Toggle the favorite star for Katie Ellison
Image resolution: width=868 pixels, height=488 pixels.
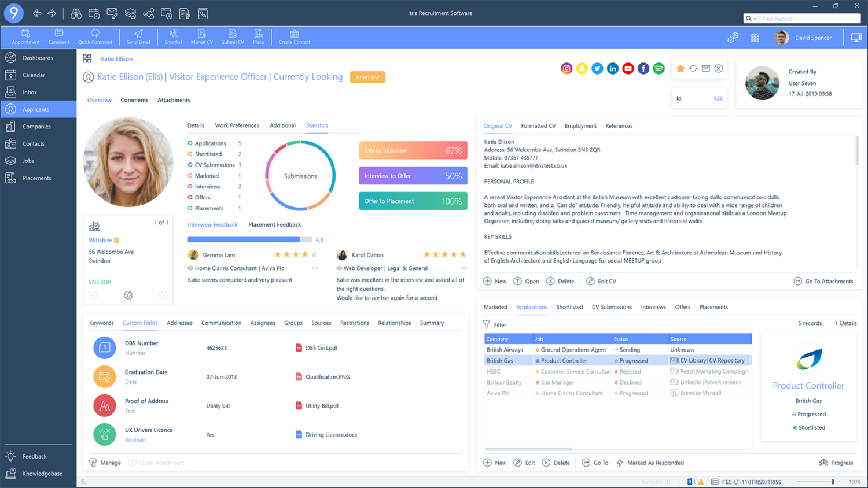point(681,68)
